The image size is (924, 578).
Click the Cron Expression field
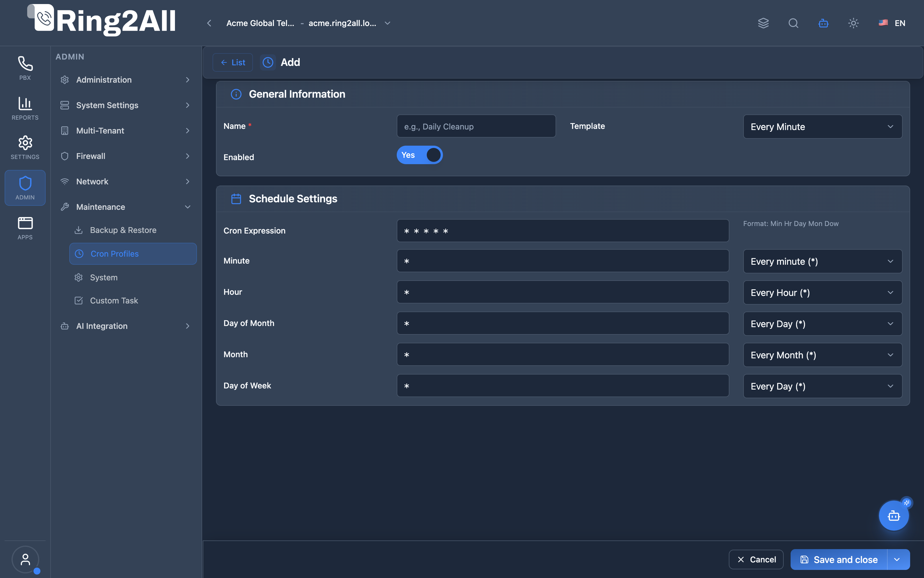point(563,231)
